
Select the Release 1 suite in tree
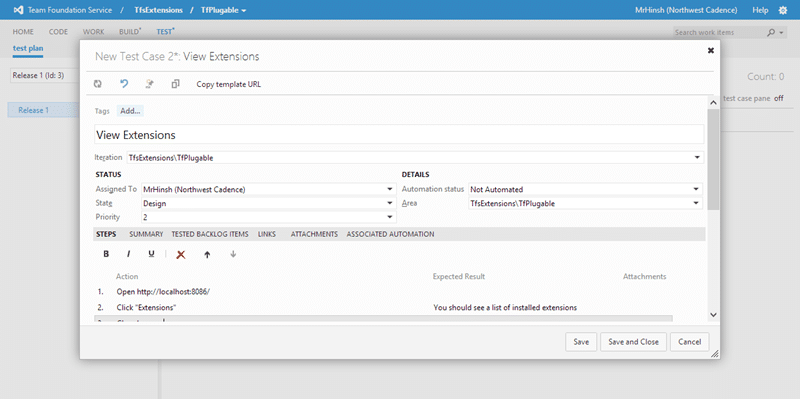click(34, 110)
